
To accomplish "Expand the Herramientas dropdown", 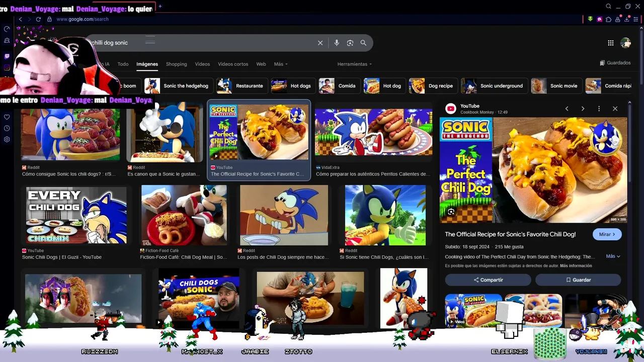I will click(x=355, y=64).
